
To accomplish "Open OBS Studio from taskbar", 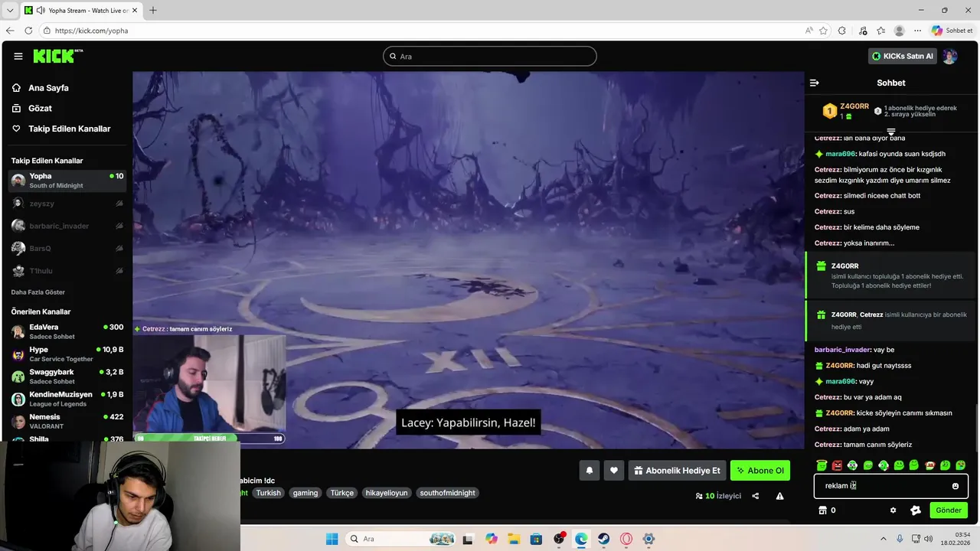I will [x=560, y=539].
